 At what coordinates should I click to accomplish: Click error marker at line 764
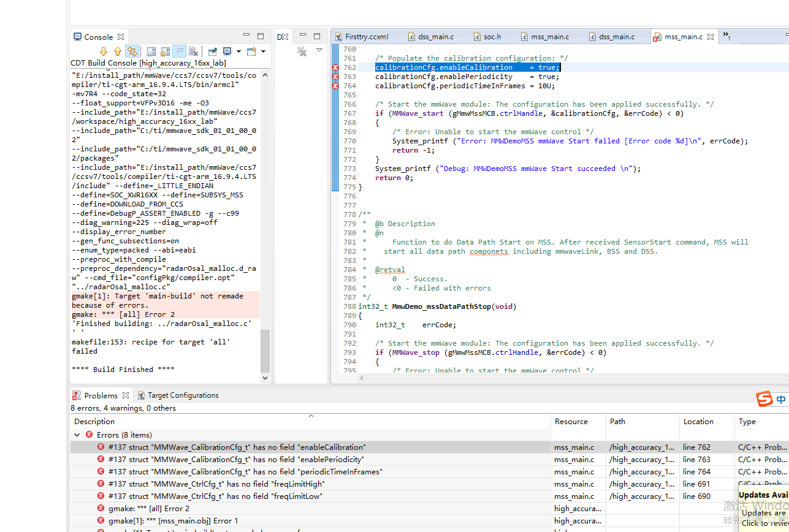tap(335, 86)
